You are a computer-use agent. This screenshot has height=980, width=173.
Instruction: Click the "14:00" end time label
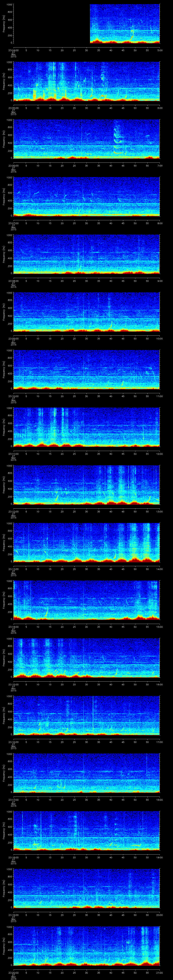(159, 569)
